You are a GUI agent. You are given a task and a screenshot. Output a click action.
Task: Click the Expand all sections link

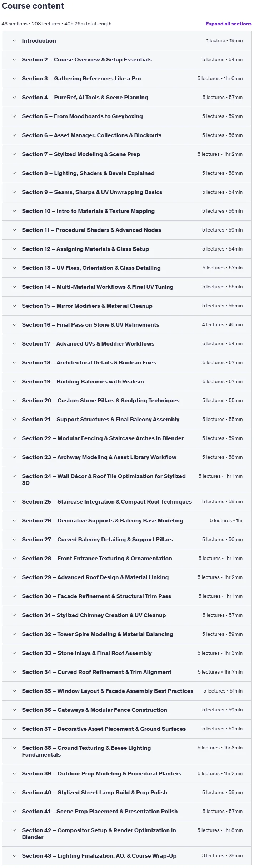(x=228, y=24)
